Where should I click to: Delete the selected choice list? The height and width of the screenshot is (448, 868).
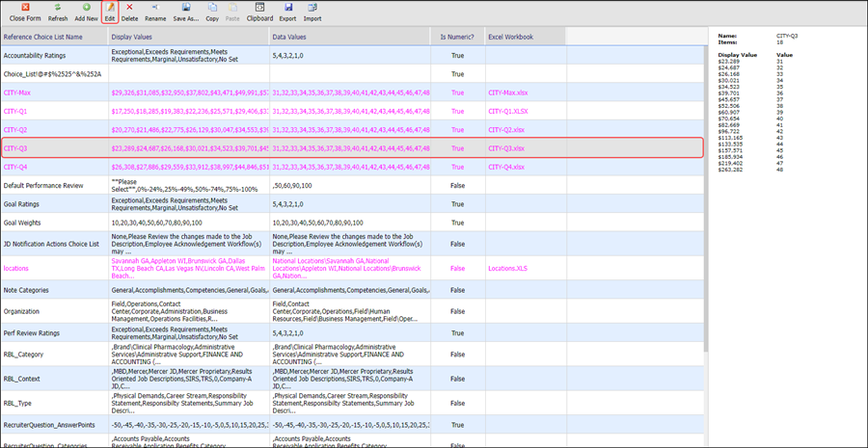pos(129,12)
